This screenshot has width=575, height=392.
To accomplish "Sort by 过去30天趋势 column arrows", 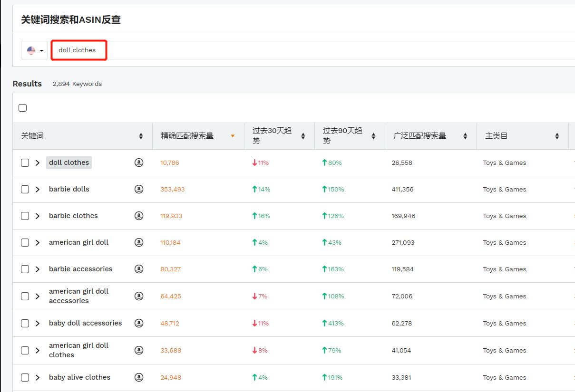I will click(303, 136).
